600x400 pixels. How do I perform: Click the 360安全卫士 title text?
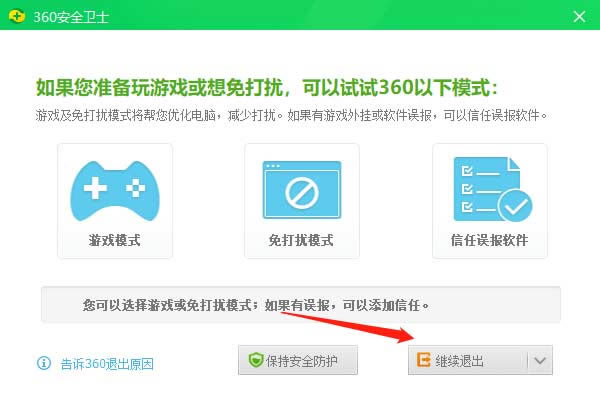coord(71,17)
